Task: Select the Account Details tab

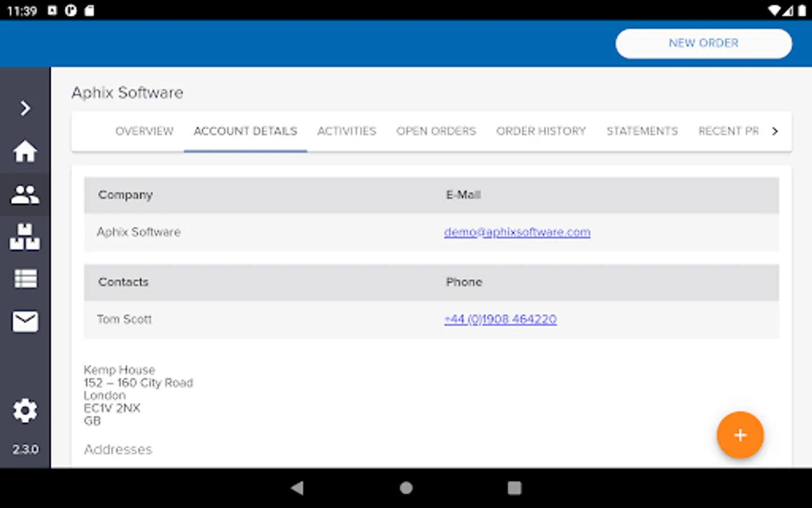Action: [245, 131]
